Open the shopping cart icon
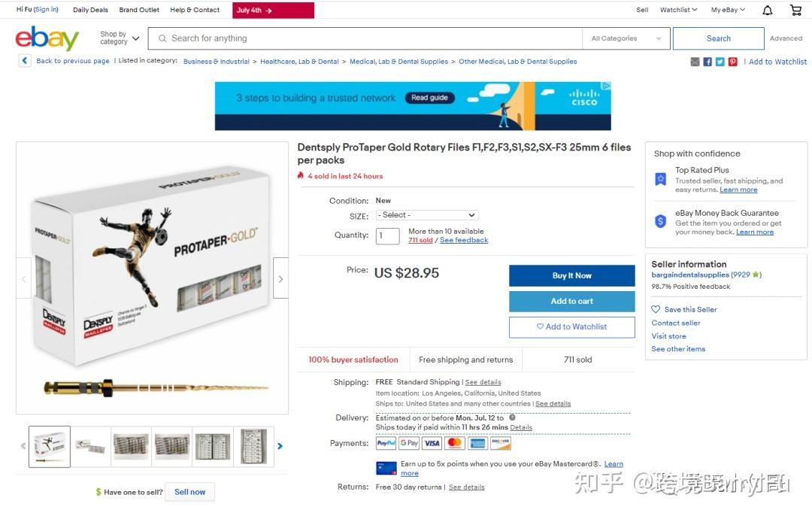This screenshot has width=812, height=519. tap(796, 10)
